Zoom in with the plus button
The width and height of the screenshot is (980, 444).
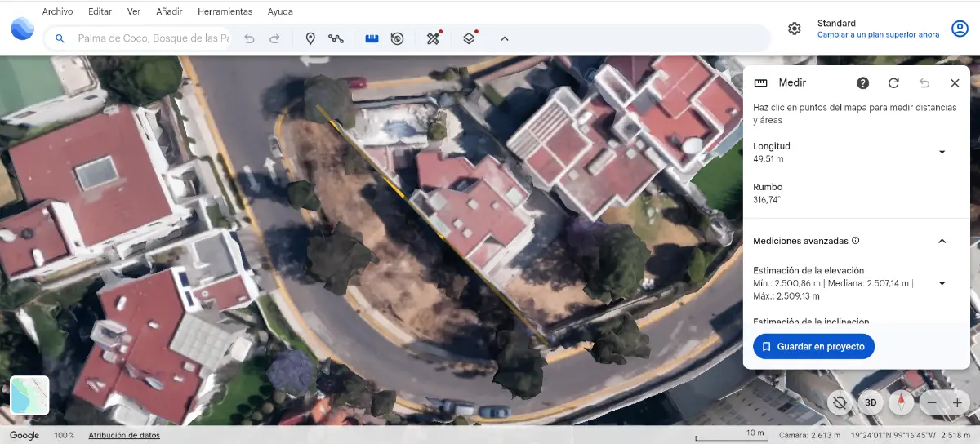coord(957,402)
